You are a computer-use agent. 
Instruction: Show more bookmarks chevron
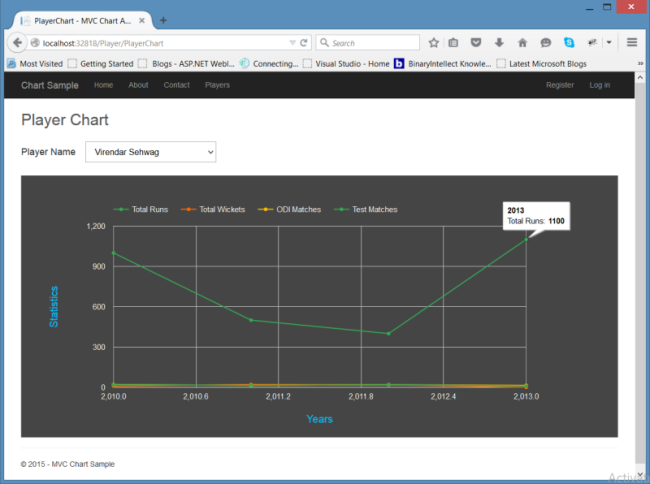pyautogui.click(x=640, y=64)
